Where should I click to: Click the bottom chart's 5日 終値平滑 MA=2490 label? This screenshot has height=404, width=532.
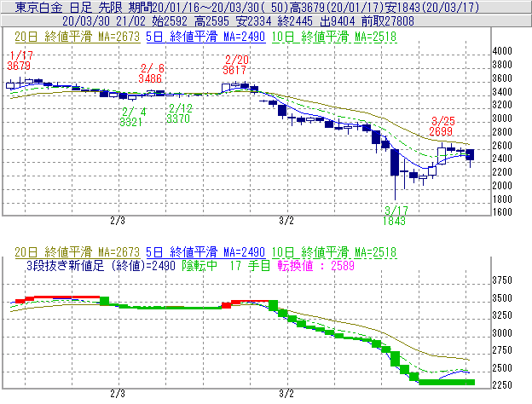[205, 252]
